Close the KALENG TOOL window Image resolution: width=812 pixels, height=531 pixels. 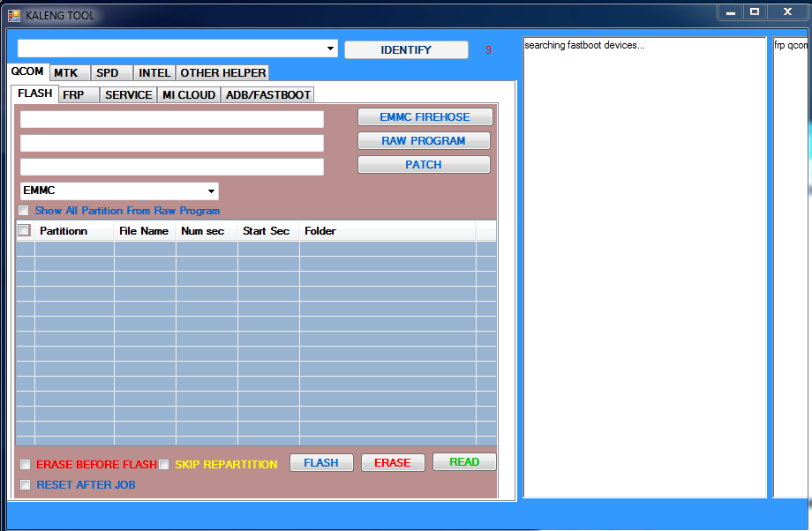point(787,11)
